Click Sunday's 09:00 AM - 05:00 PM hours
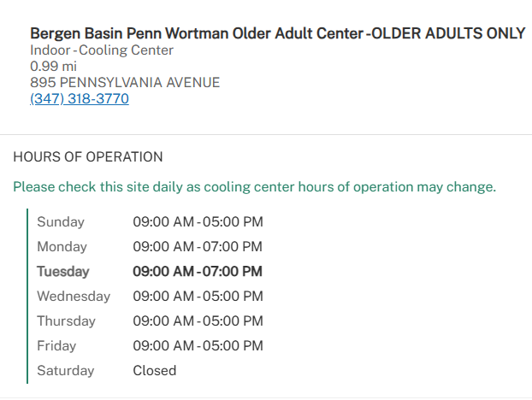This screenshot has width=532, height=400. pos(198,222)
